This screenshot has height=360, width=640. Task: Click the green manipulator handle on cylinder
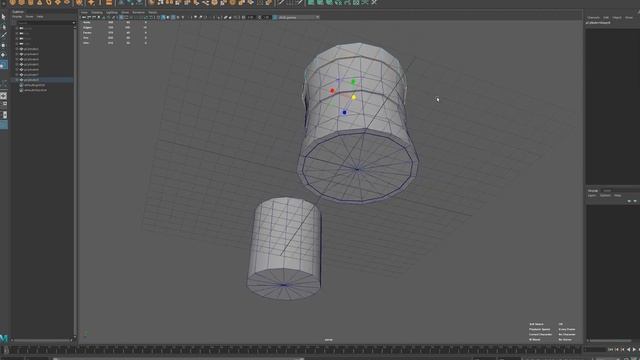pos(353,82)
